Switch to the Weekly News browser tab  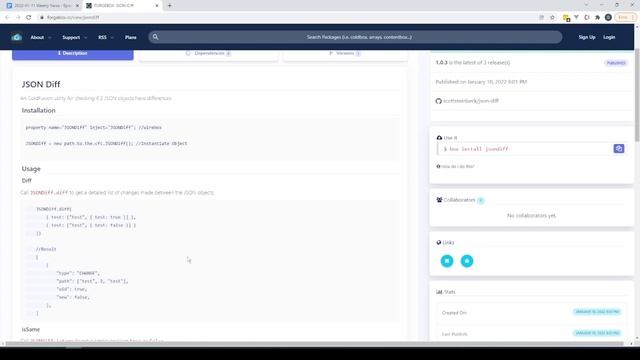tap(43, 6)
